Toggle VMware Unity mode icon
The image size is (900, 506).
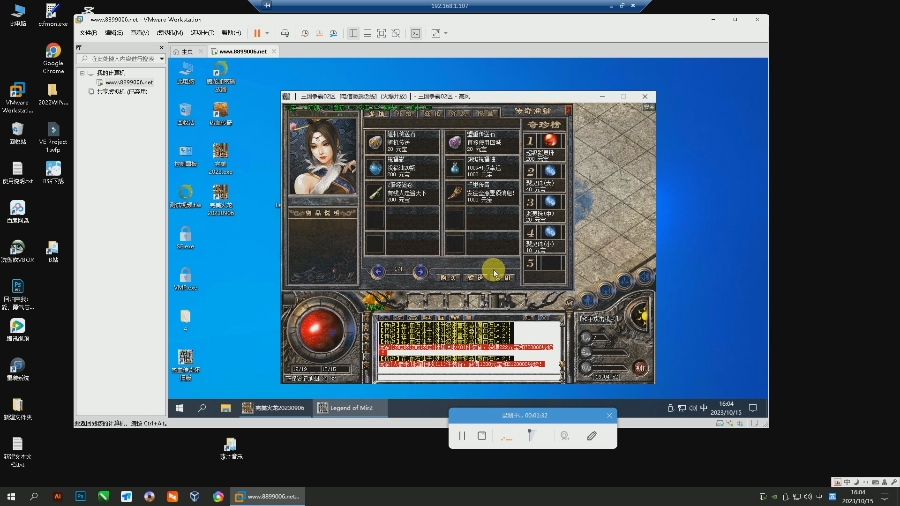pos(396,33)
